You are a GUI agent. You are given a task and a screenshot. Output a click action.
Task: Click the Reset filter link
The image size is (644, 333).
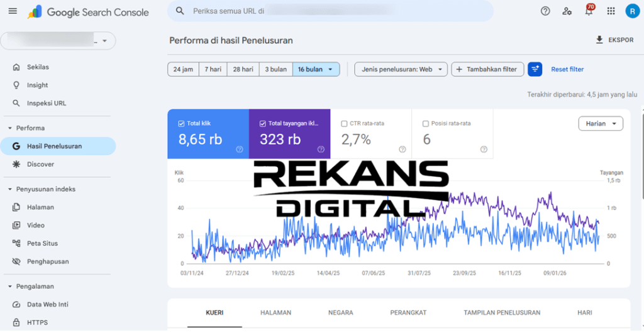point(567,69)
